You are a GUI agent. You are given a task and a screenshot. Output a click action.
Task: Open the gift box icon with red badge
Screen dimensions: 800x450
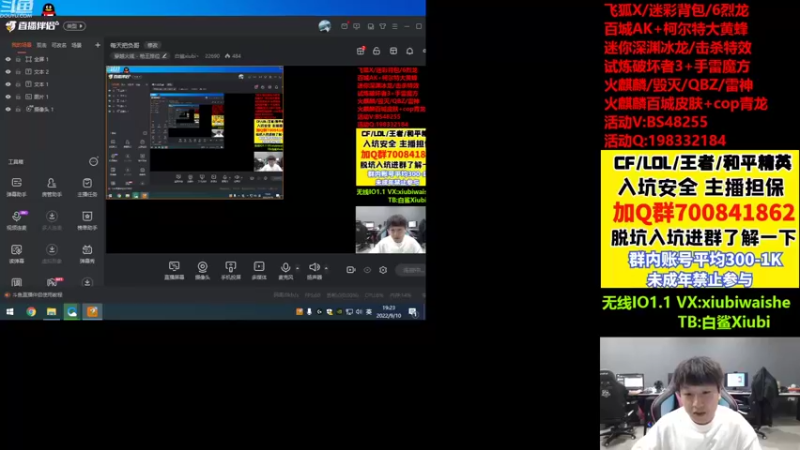[x=361, y=51]
